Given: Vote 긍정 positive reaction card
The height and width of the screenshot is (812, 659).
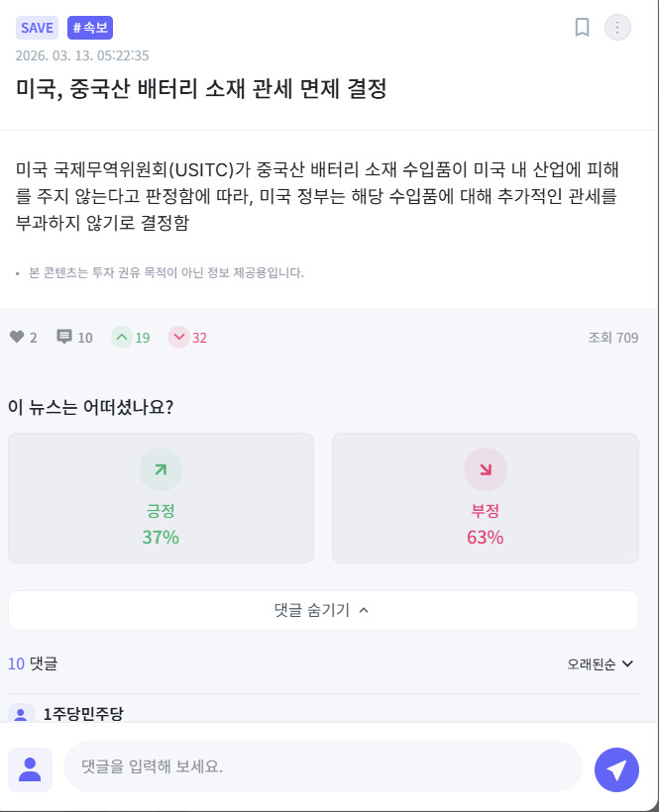Looking at the screenshot, I should pos(161,498).
